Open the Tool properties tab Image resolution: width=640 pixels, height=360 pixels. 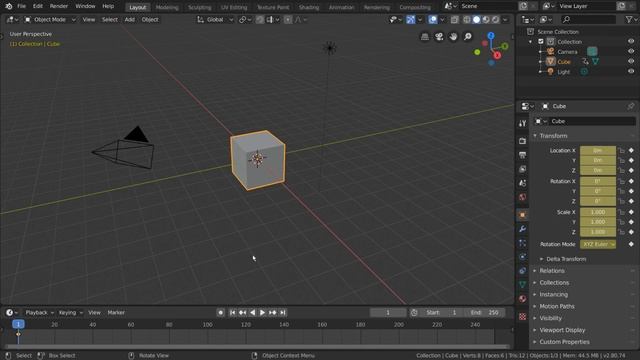[x=522, y=124]
